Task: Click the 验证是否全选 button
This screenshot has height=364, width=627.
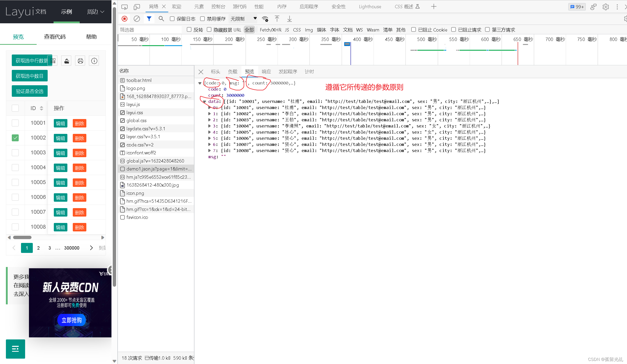Action: tap(30, 91)
